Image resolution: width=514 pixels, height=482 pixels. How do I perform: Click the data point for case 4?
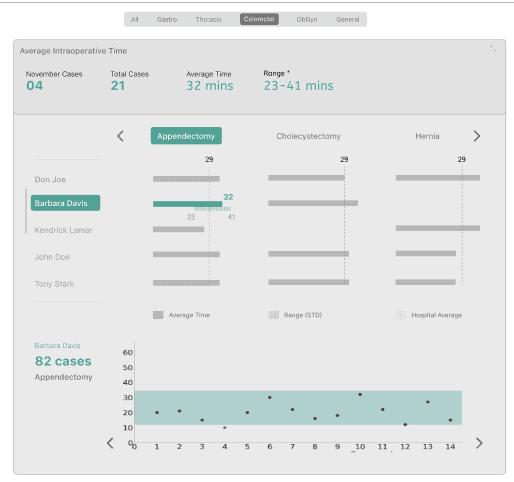tap(225, 427)
